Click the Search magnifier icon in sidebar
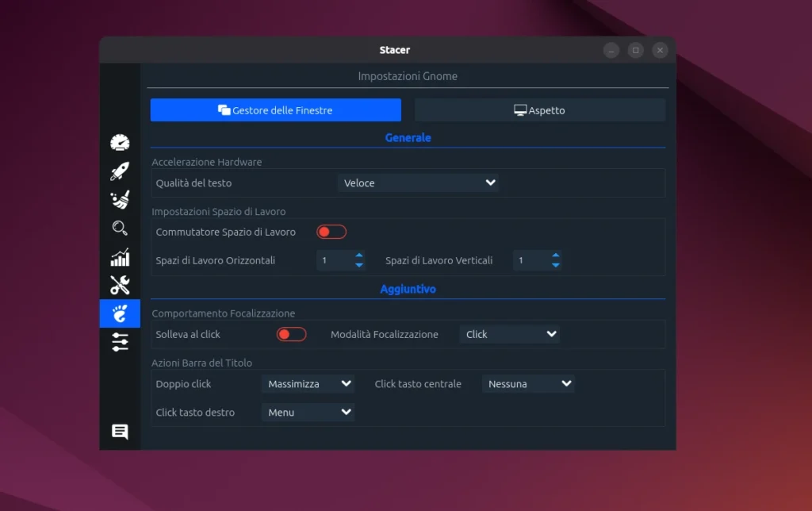The width and height of the screenshot is (812, 511). pyautogui.click(x=120, y=229)
